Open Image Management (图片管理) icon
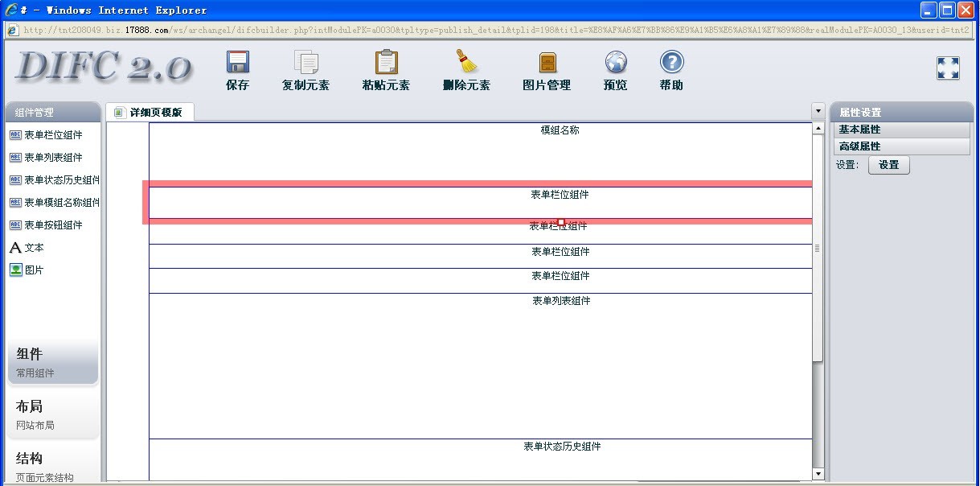This screenshot has height=486, width=980. [x=547, y=63]
